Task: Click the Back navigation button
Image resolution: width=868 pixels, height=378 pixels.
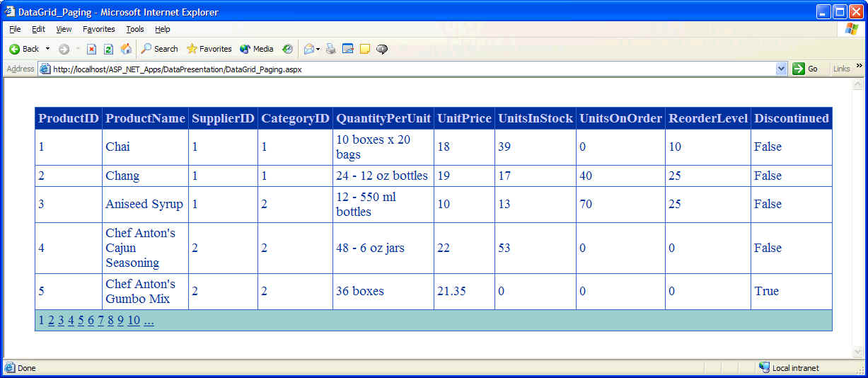Action: pyautogui.click(x=24, y=49)
